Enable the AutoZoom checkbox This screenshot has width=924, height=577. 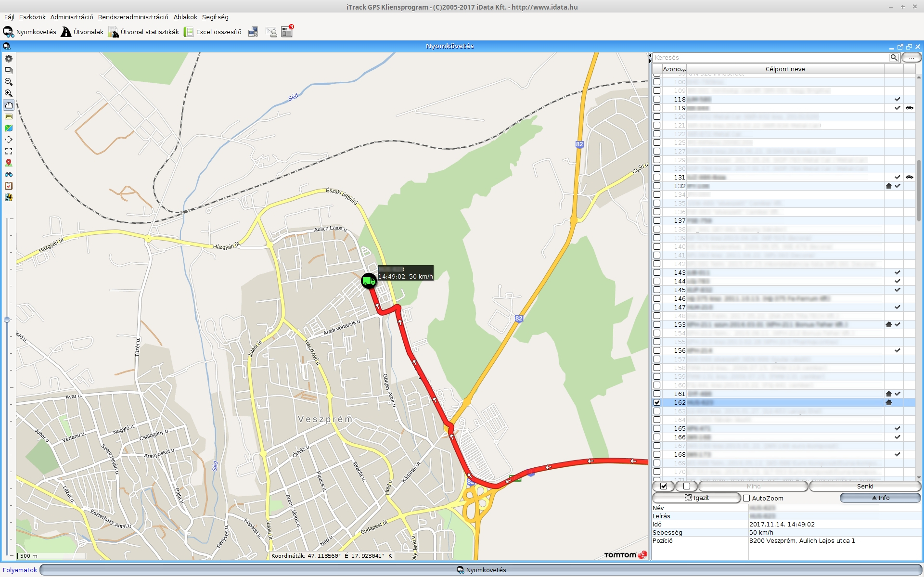point(746,498)
